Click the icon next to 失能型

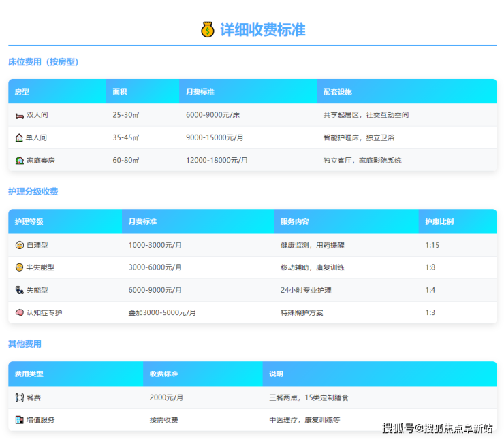19,290
